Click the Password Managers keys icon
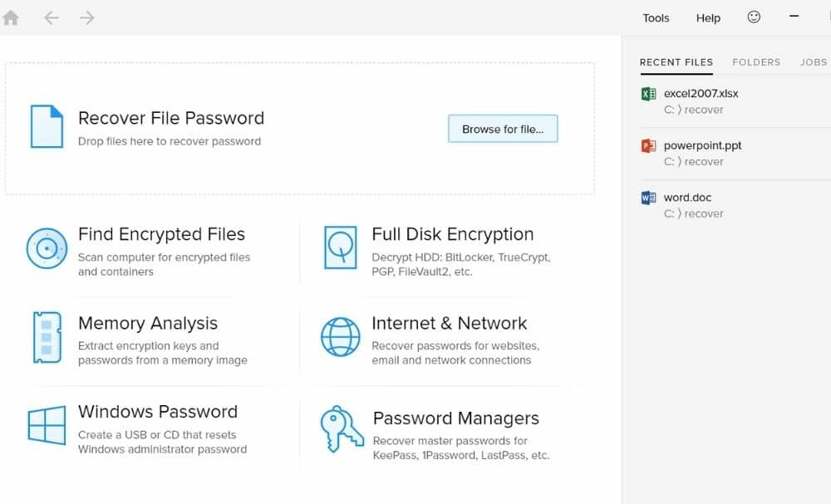831x504 pixels. click(x=342, y=428)
